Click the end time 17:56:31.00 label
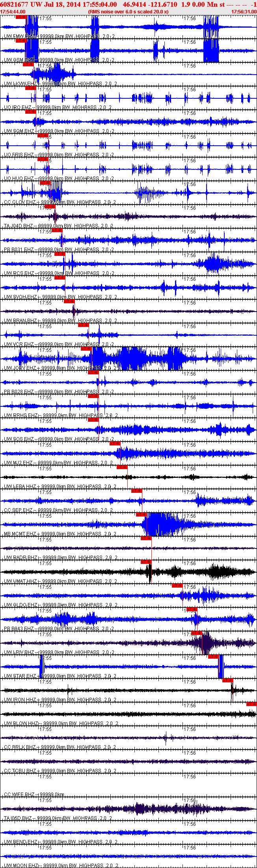 point(244,12)
